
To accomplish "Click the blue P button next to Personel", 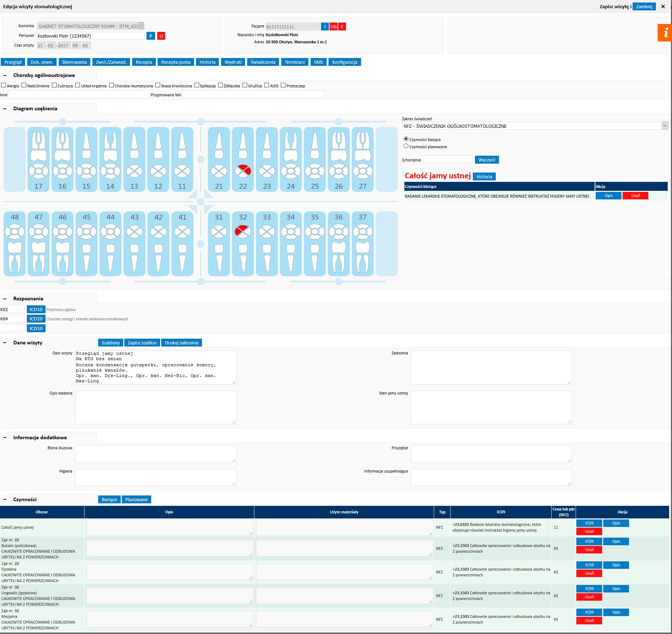I will tap(151, 36).
